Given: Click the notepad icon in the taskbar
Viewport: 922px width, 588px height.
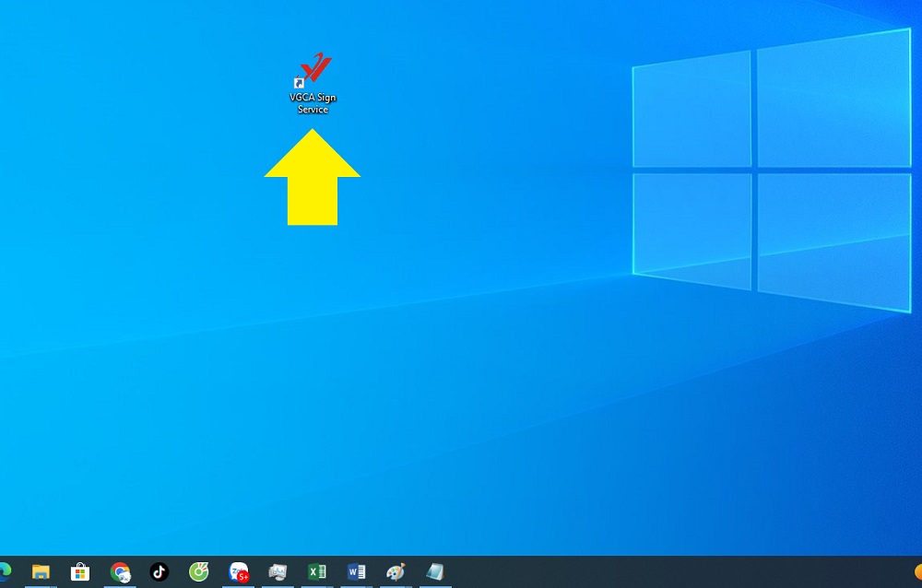Looking at the screenshot, I should [435, 572].
